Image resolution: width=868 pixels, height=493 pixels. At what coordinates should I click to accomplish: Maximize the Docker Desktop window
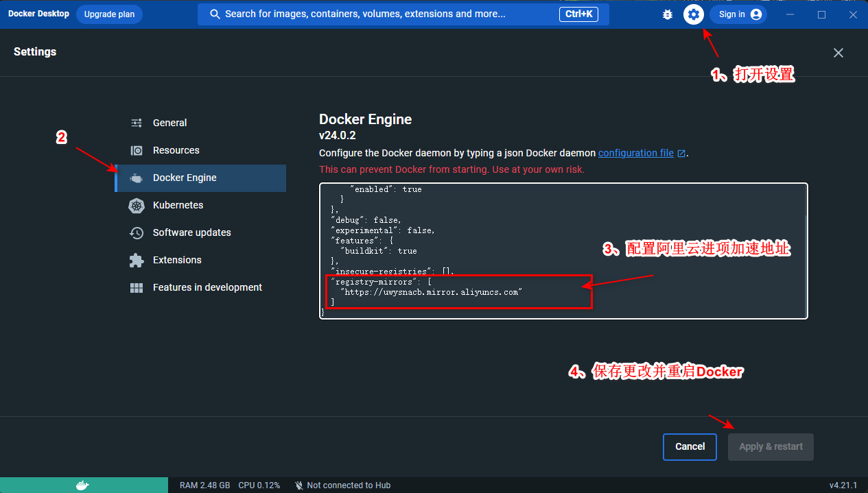point(821,14)
